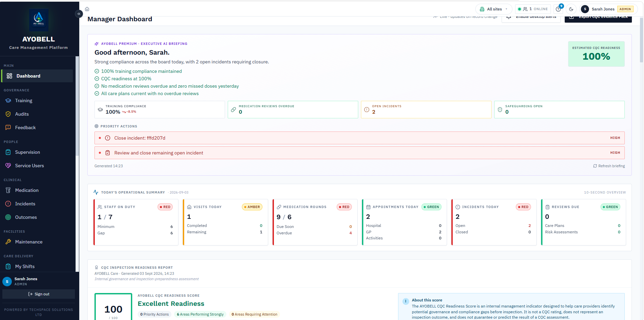Open Review and close remaining open incident

(x=360, y=153)
